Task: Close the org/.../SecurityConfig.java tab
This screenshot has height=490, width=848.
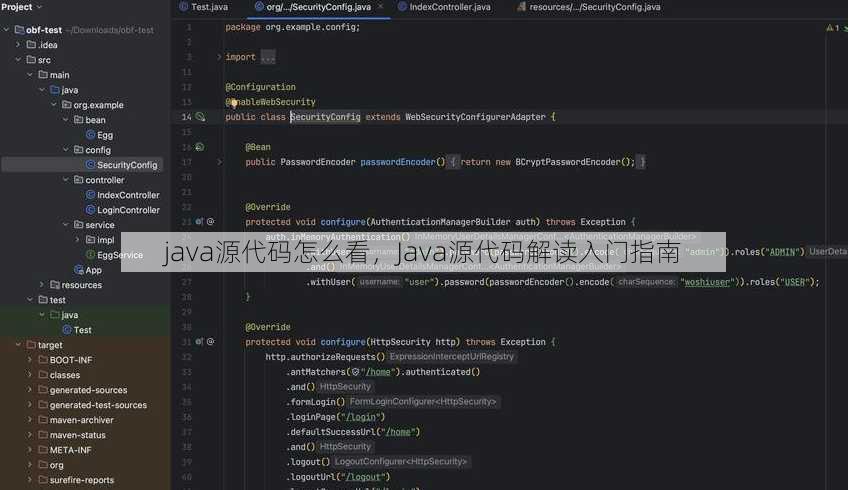Action: (x=380, y=6)
